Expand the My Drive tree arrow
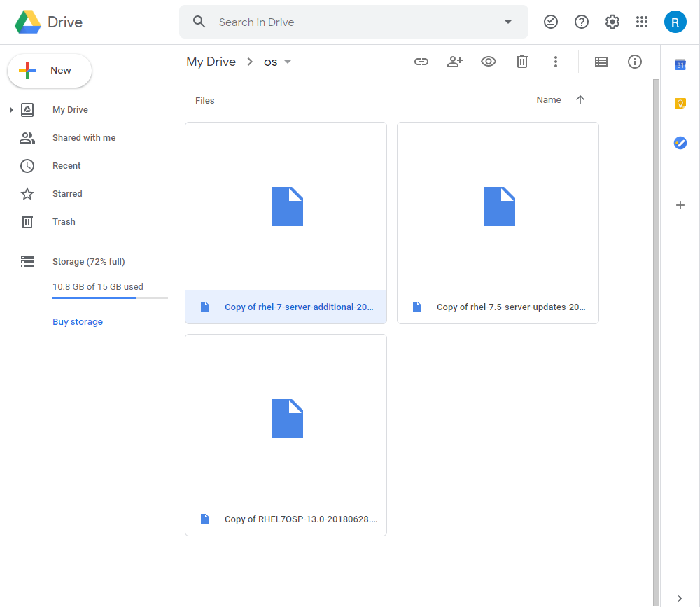This screenshot has height=607, width=700. [x=11, y=110]
